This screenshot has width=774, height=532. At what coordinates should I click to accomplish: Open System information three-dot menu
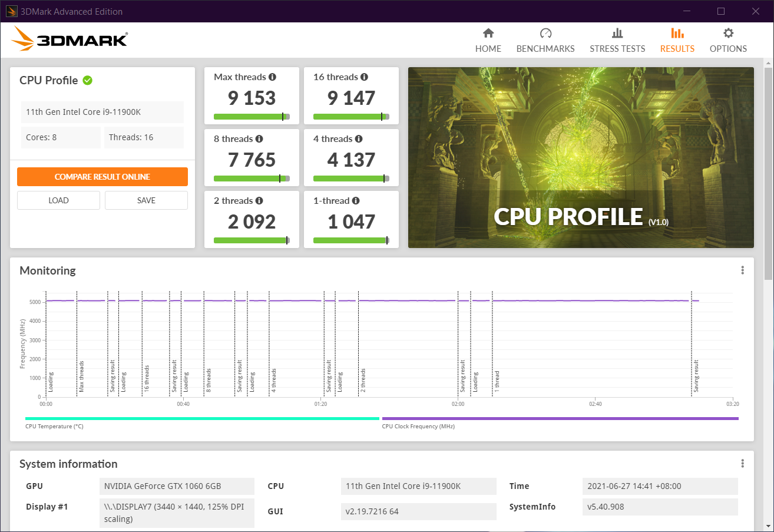tap(742, 464)
